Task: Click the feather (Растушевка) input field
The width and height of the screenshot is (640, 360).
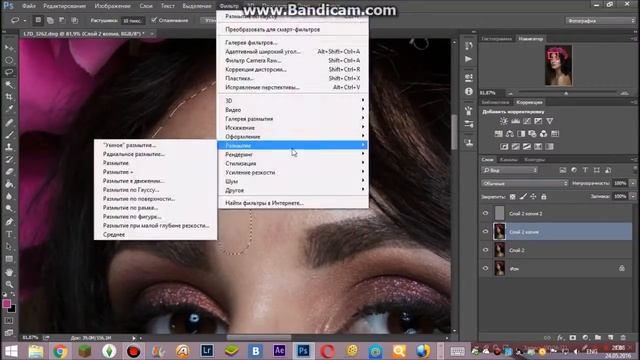Action: 133,20
